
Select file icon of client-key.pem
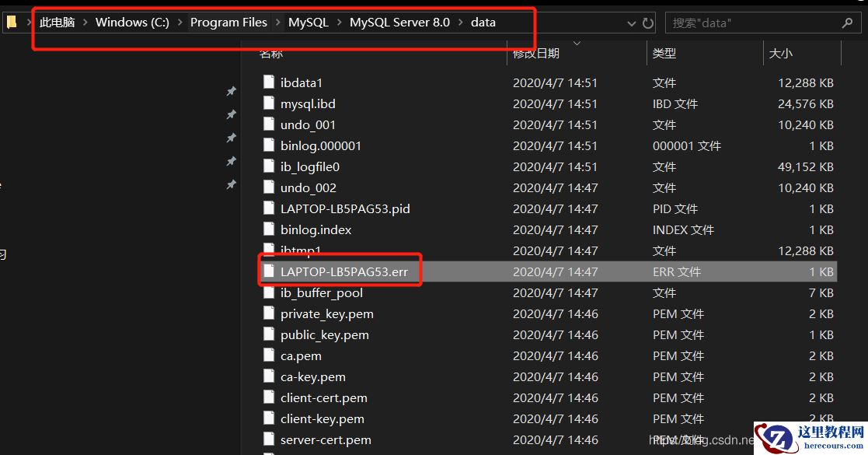(x=269, y=419)
